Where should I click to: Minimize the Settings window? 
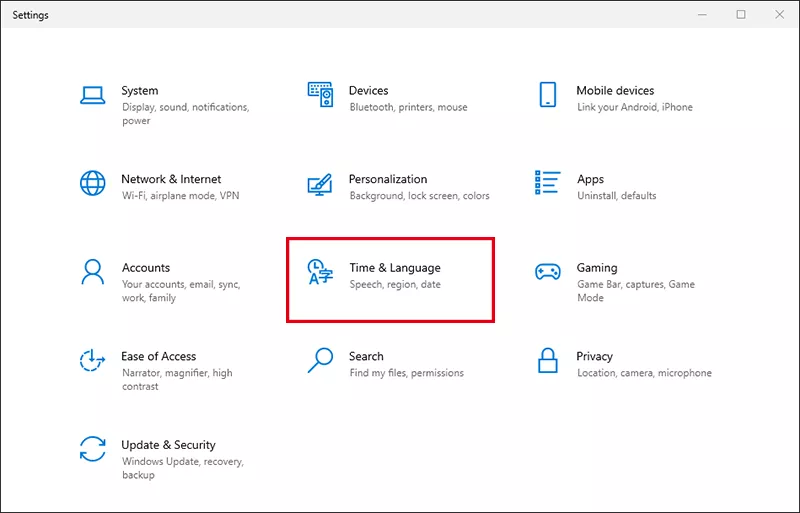(705, 15)
